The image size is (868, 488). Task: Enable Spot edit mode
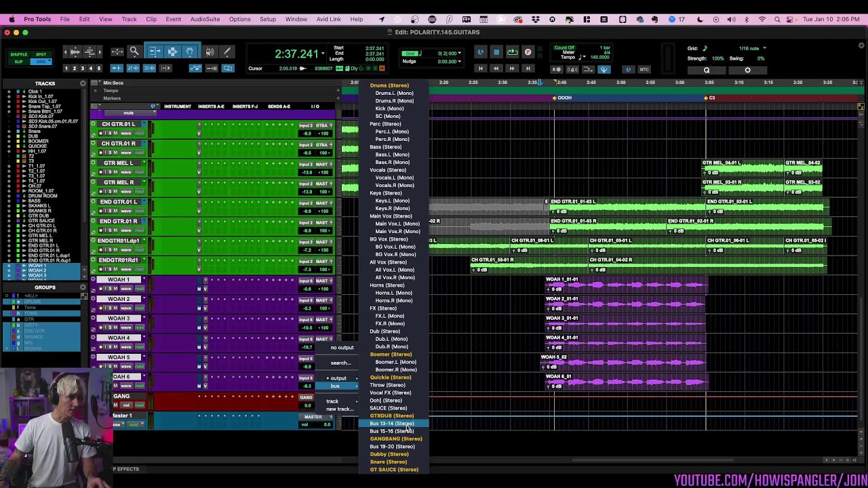click(41, 54)
